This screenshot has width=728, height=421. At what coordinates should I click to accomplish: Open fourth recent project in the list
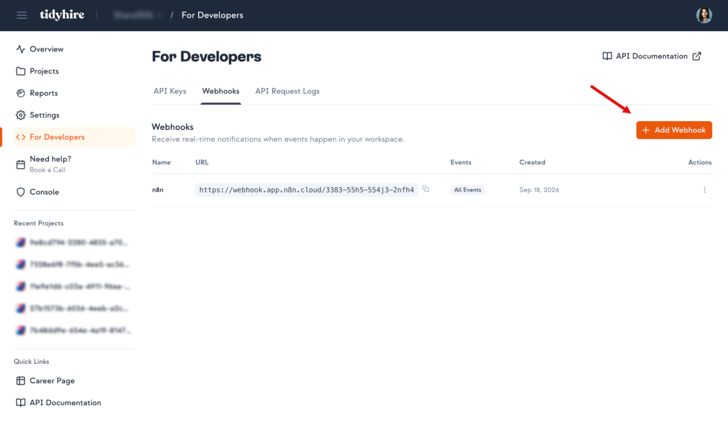coord(74,308)
